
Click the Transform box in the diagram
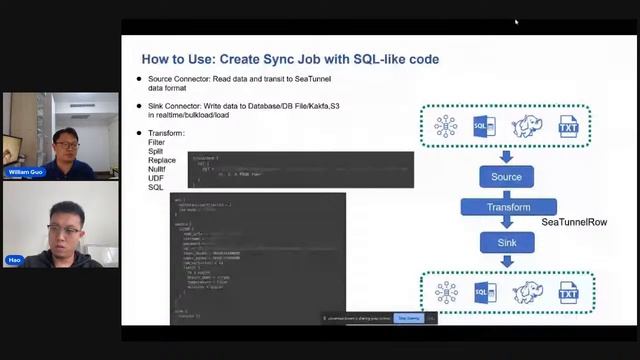click(509, 207)
